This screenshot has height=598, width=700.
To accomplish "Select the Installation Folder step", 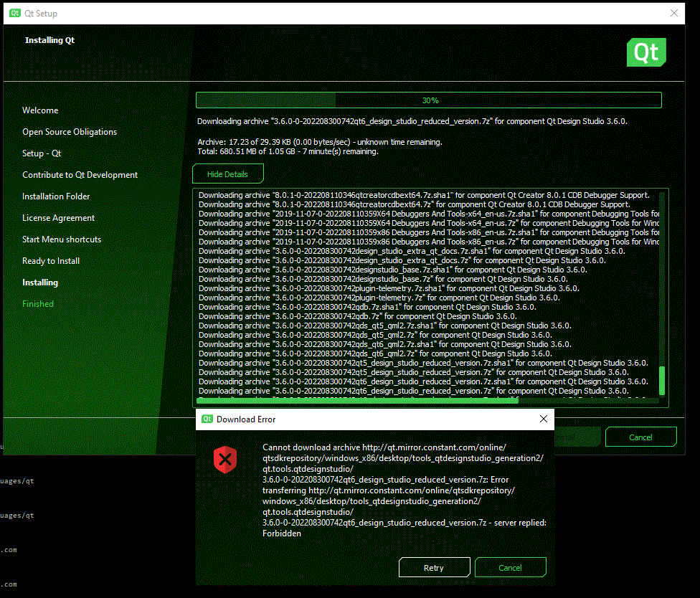I will (x=56, y=196).
